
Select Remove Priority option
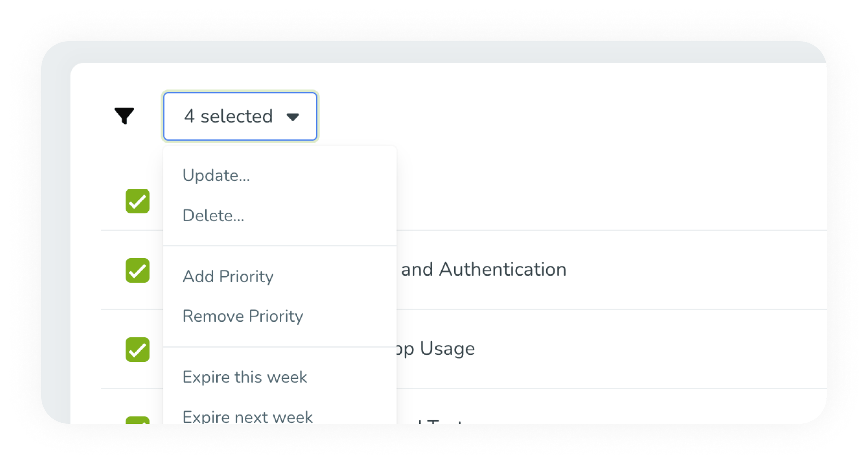243,316
